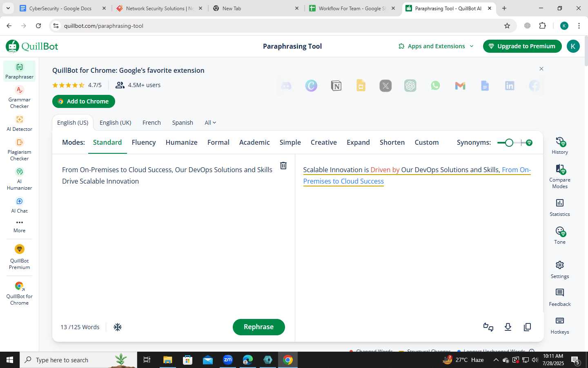Screen dimensions: 588x368
Task: Open Zoom from the taskbar
Action: tap(228, 360)
